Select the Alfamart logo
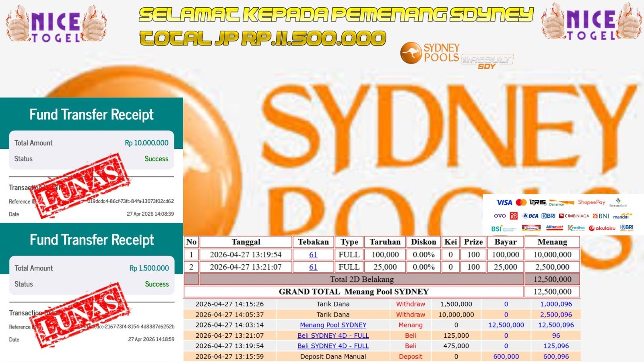Viewport: 644px width, 362px height. coord(554,228)
